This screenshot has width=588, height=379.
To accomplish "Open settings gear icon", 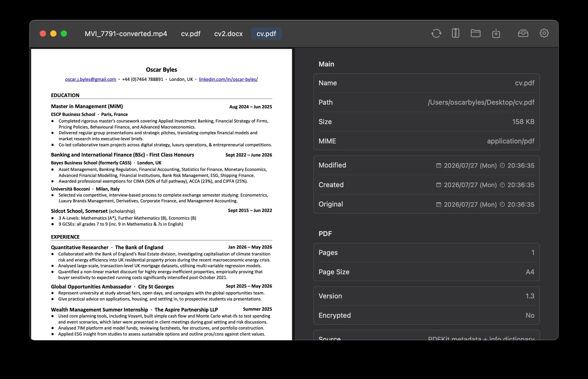I will [544, 33].
